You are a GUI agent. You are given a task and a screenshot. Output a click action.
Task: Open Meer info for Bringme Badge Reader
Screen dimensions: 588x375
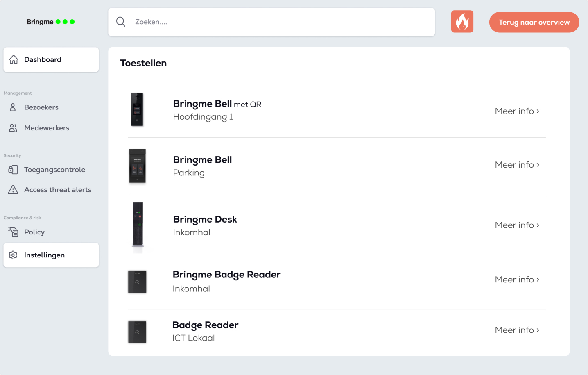click(517, 280)
